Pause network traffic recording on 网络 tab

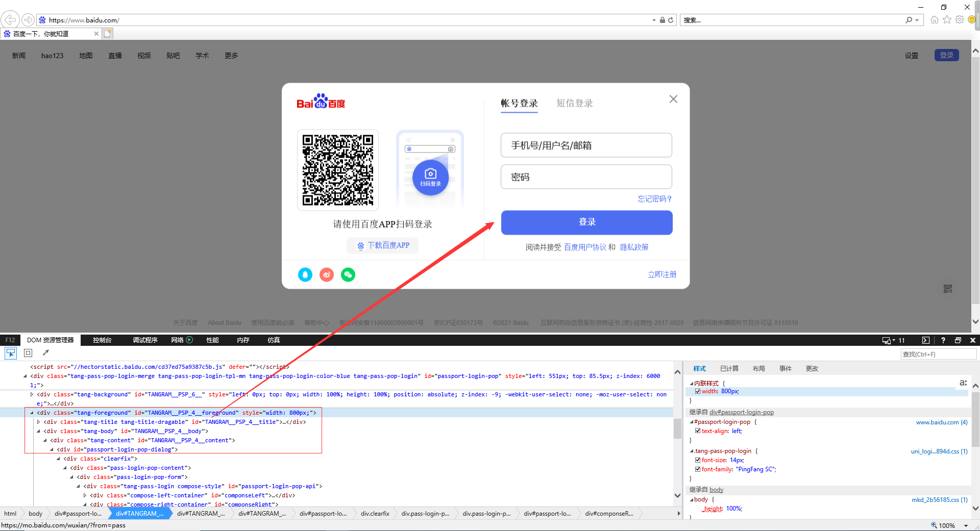pyautogui.click(x=189, y=340)
